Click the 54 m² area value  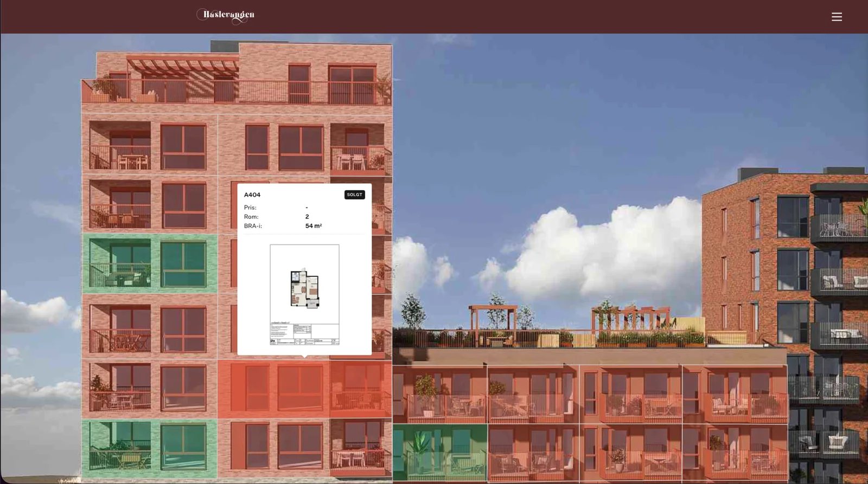[314, 226]
